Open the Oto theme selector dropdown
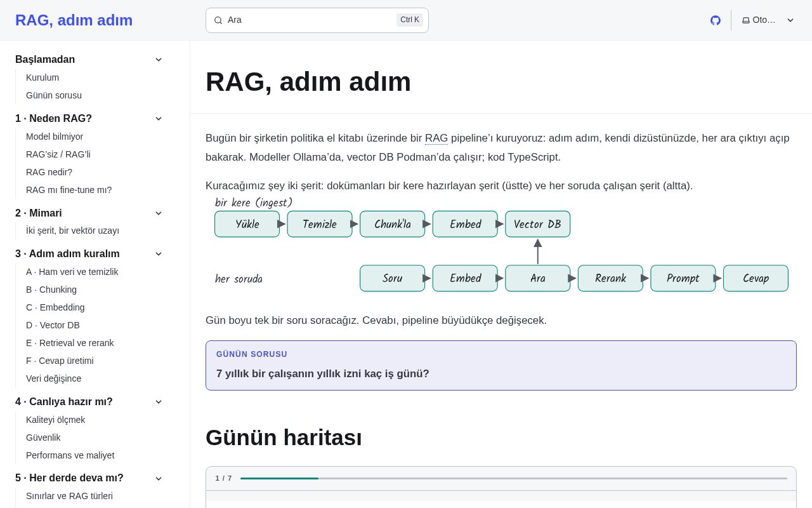 click(x=768, y=20)
